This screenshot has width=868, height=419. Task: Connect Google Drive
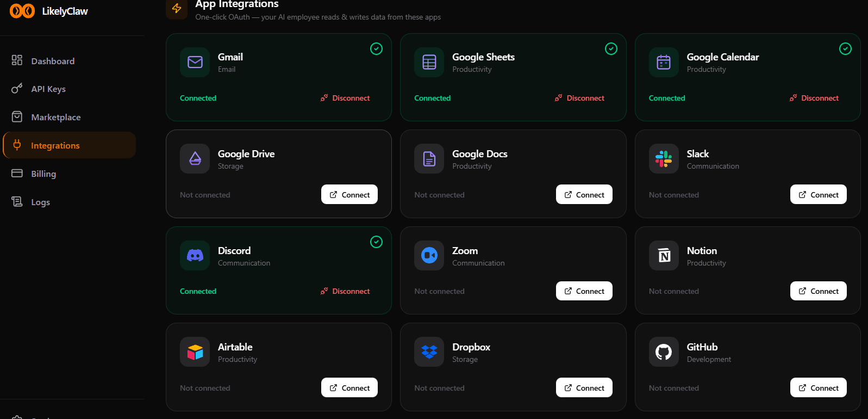tap(349, 194)
